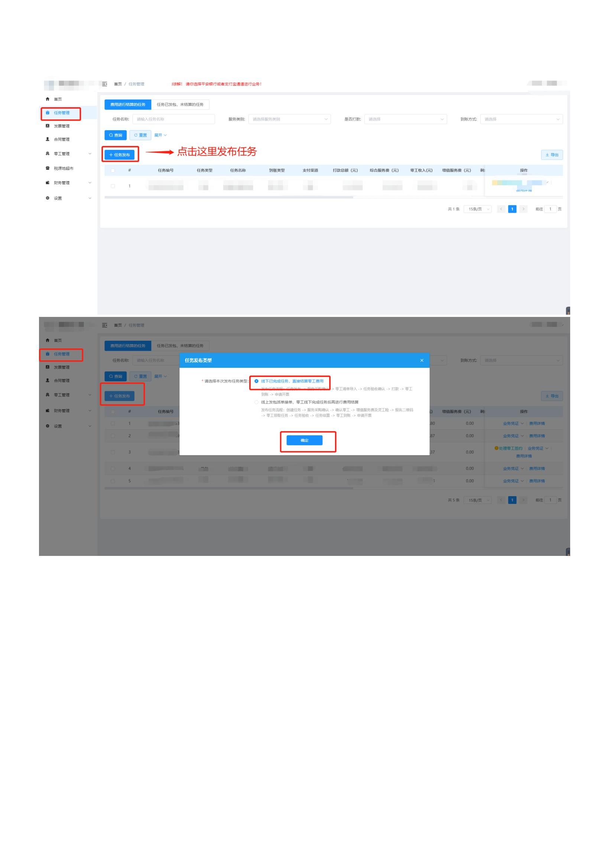Open 税源地超市 in the sidebar
614x868 pixels.
pyautogui.click(x=63, y=168)
